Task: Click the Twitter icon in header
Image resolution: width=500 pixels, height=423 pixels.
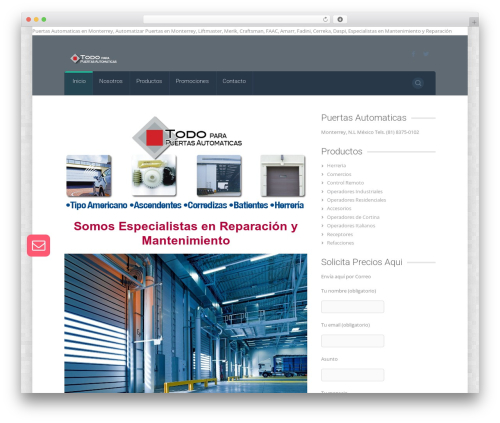Action: pyautogui.click(x=426, y=54)
